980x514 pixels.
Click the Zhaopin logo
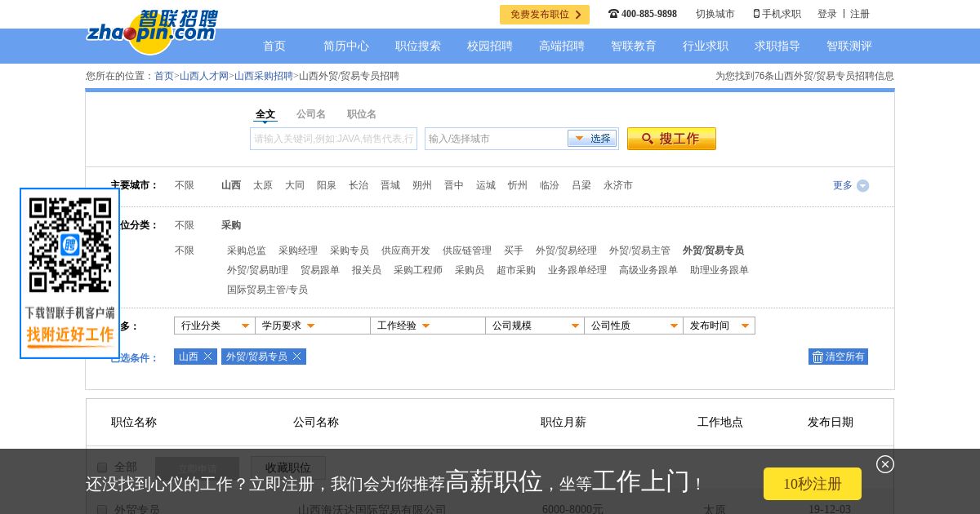(152, 33)
